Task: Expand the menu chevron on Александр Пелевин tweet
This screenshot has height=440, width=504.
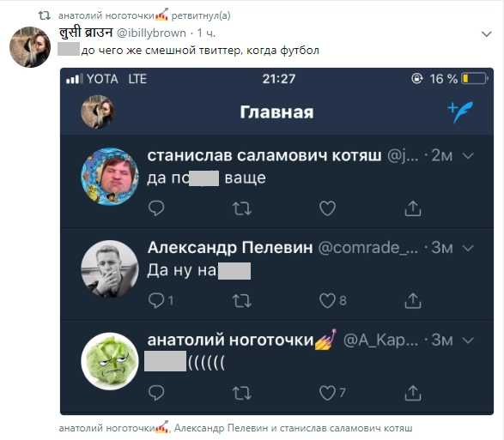Action: (468, 248)
